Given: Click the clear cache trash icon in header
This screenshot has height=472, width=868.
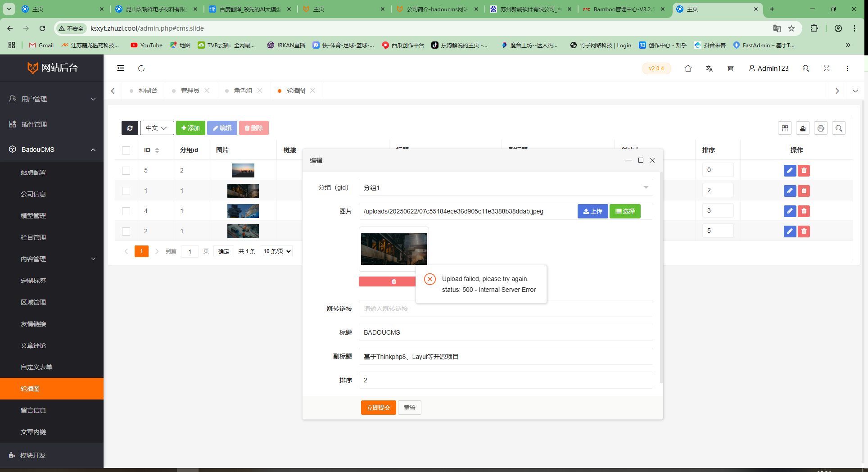Looking at the screenshot, I should point(730,68).
